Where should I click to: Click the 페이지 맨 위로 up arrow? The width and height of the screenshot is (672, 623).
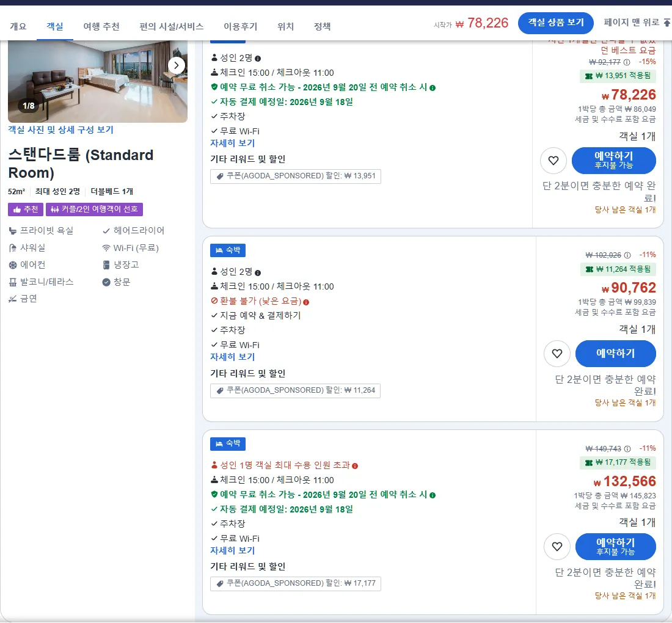(667, 22)
